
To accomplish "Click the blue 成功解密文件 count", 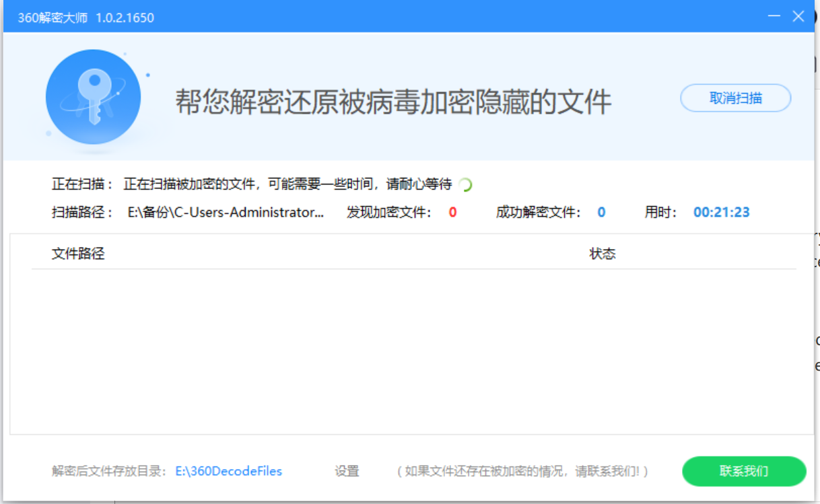I will pyautogui.click(x=601, y=213).
